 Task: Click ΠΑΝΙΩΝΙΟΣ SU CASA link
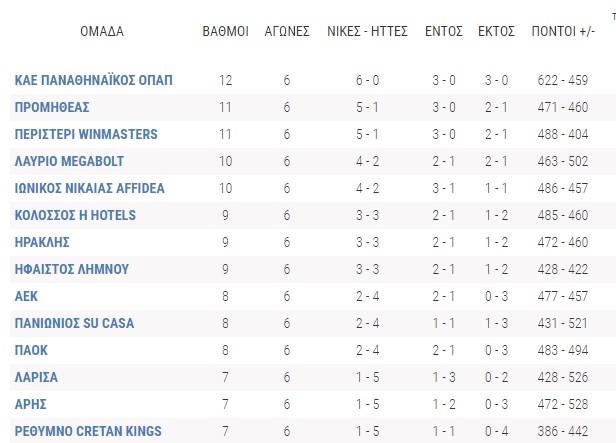[74, 323]
